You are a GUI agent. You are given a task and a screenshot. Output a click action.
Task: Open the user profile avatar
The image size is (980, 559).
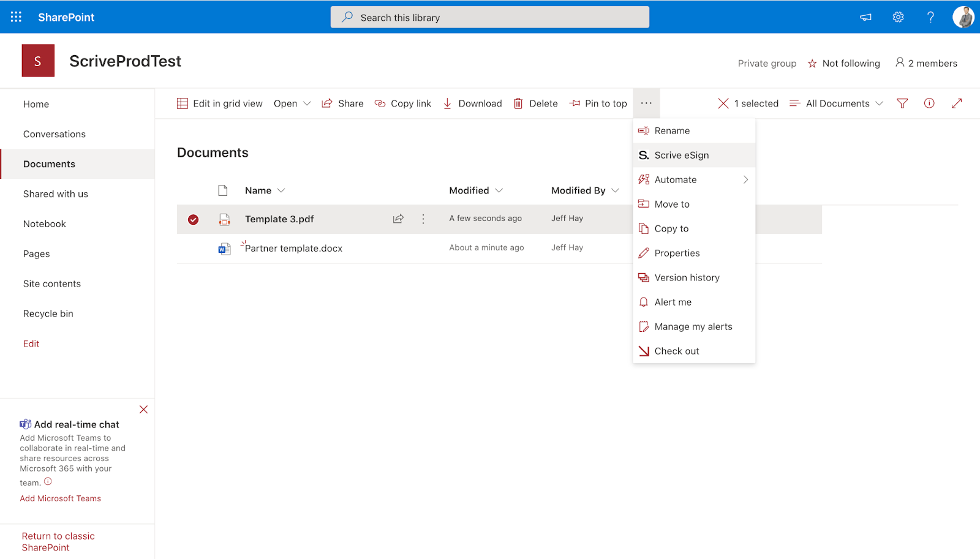(x=963, y=17)
